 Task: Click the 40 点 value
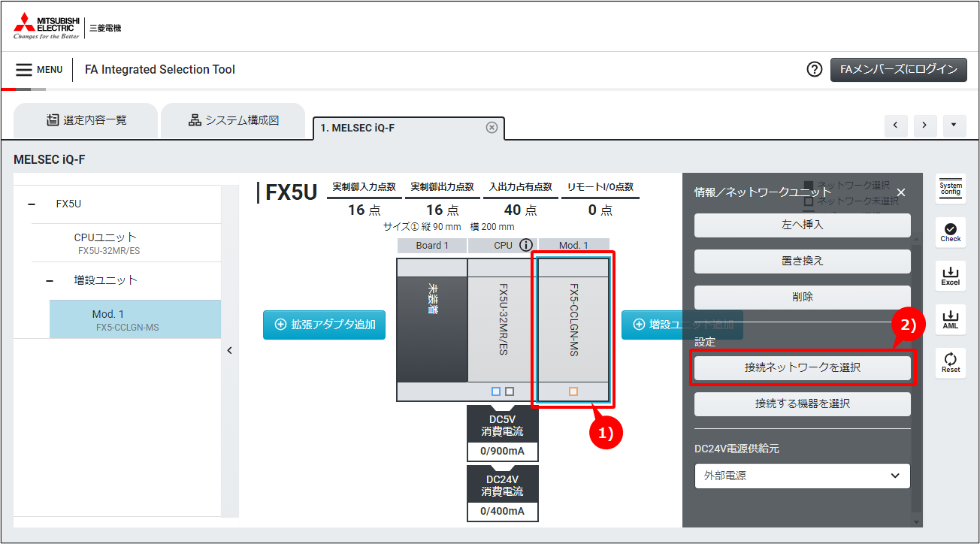pos(520,210)
